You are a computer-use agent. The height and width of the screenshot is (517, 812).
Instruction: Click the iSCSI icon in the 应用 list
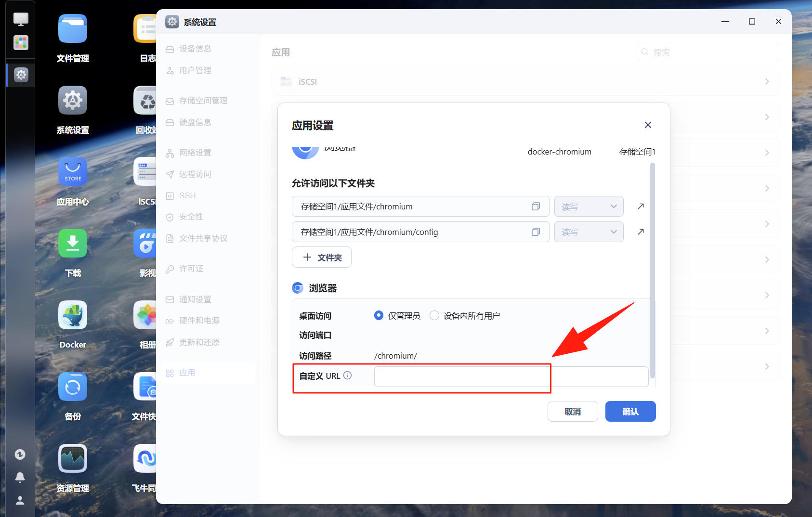[286, 81]
